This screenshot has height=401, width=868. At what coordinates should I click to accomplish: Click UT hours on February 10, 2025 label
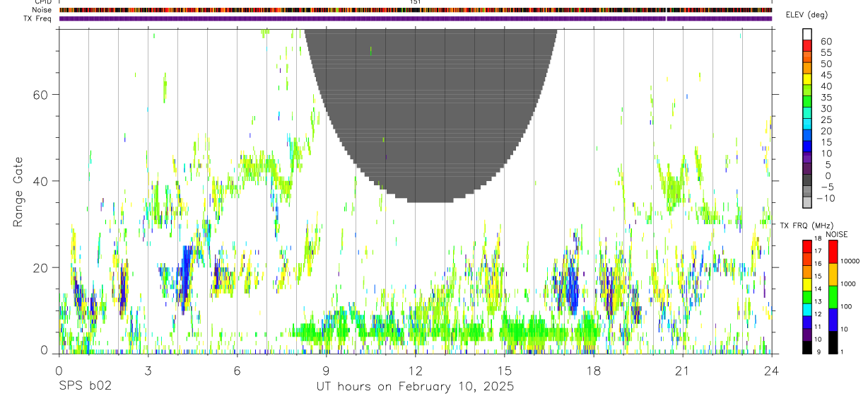415,387
